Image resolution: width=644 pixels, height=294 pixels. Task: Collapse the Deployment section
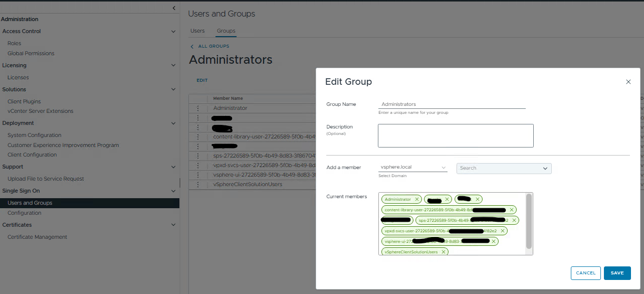(x=173, y=123)
